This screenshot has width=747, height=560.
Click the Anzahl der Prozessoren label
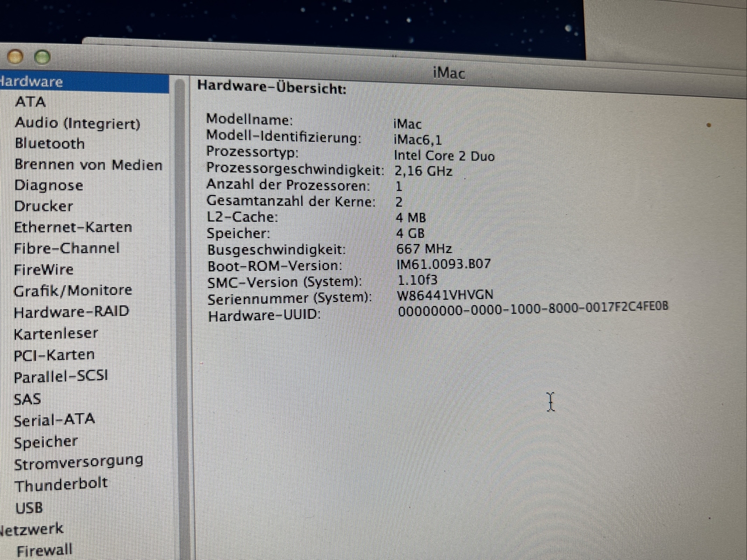pyautogui.click(x=288, y=185)
